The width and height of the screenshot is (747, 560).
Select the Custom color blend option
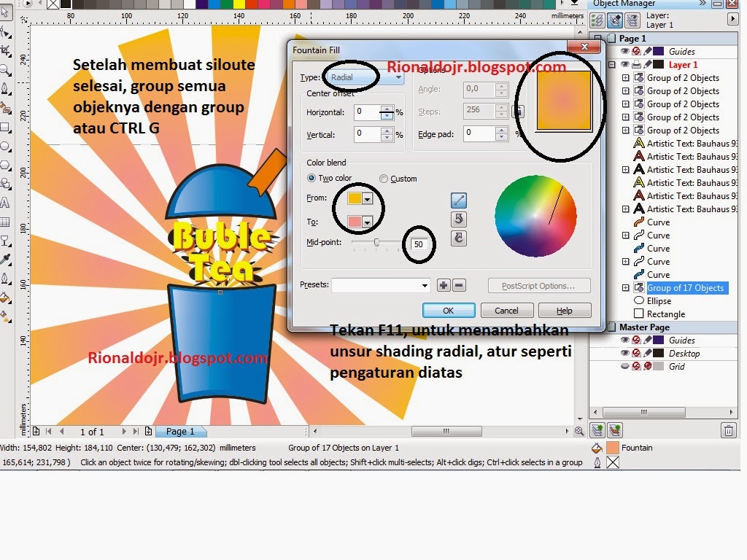(x=383, y=178)
